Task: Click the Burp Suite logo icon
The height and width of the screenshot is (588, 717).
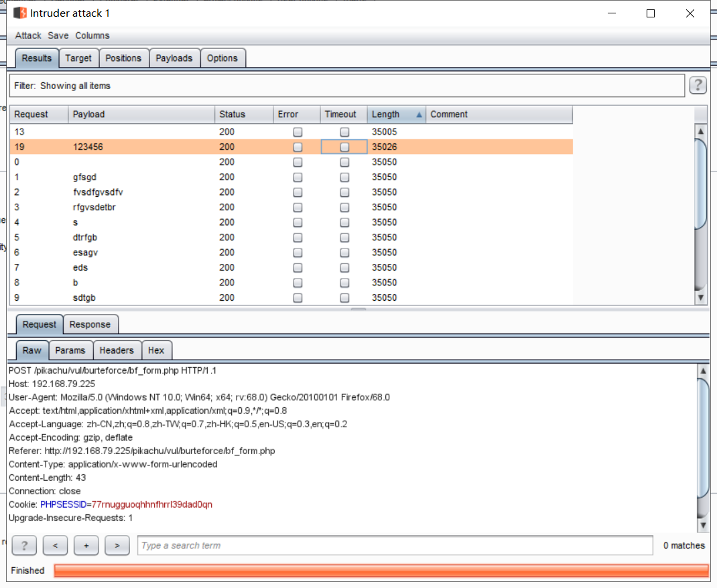Action: coord(20,13)
